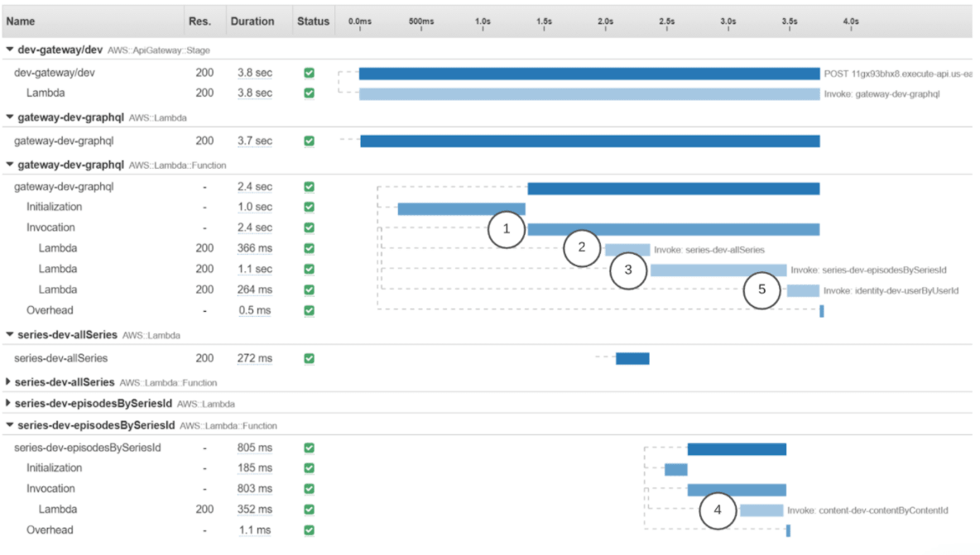
Task: Click the dev-gateway/dev row name
Action: [x=55, y=73]
